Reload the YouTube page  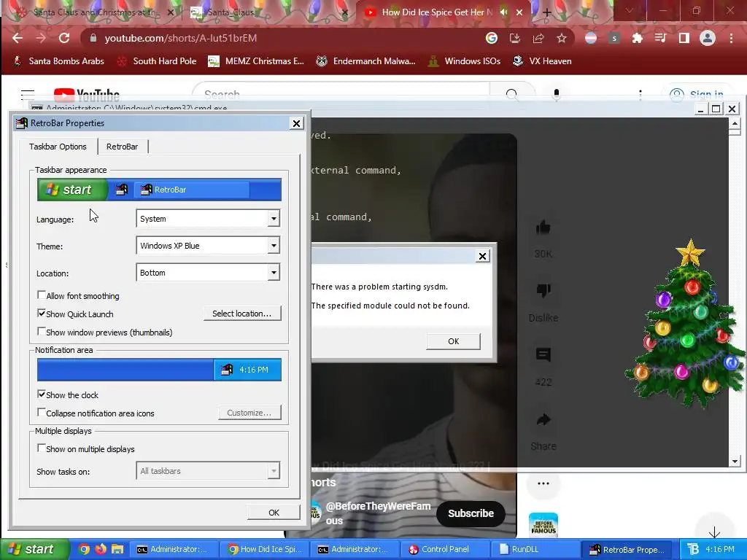point(64,38)
